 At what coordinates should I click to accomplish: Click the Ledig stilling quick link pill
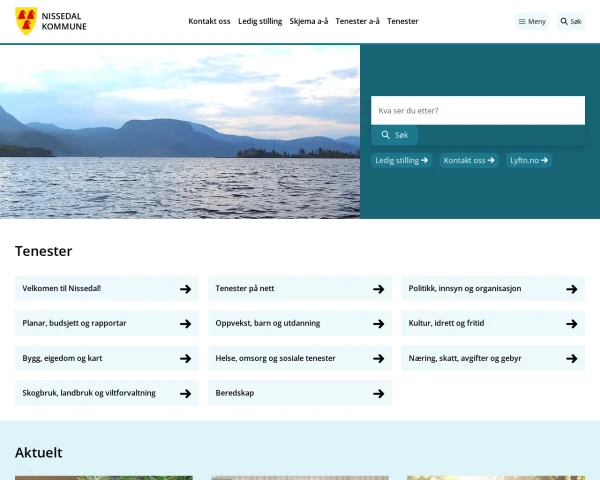(401, 160)
